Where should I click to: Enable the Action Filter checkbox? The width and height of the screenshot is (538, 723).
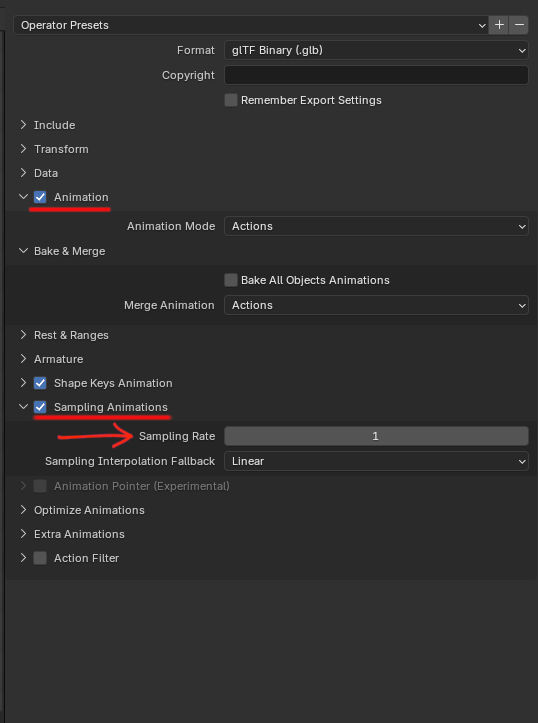coord(40,558)
